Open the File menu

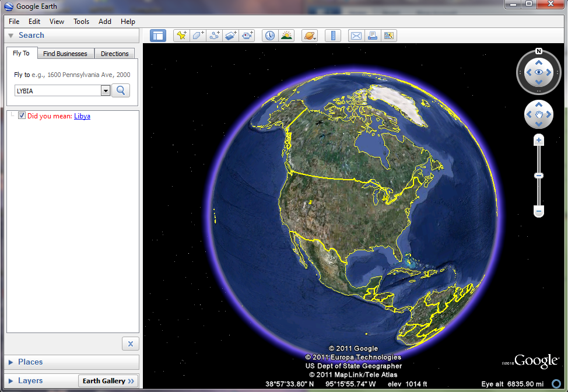[14, 22]
